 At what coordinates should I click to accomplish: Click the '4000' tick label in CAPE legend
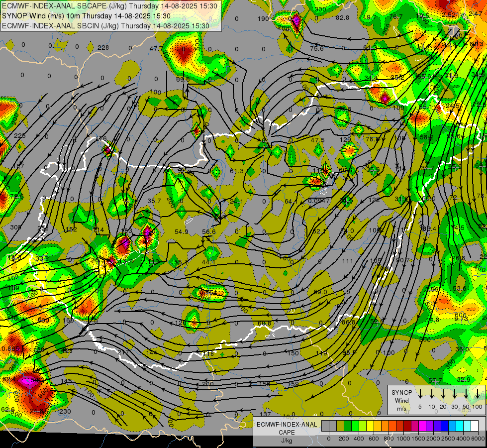point(463,439)
